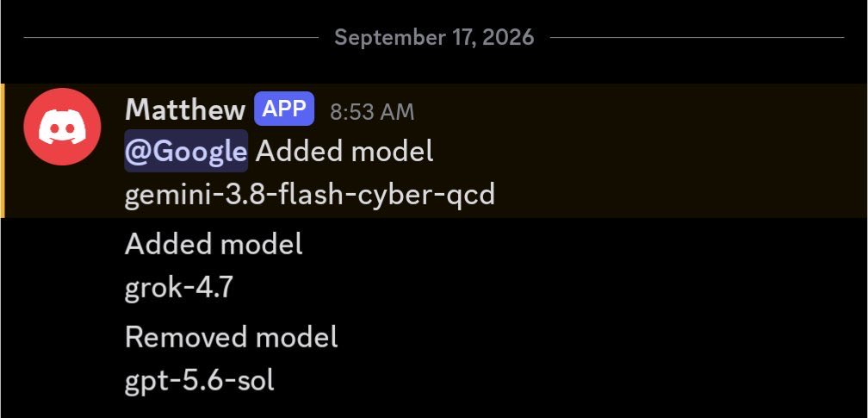Select the gpt-5.6-sol model name
868x418 pixels.
point(199,381)
